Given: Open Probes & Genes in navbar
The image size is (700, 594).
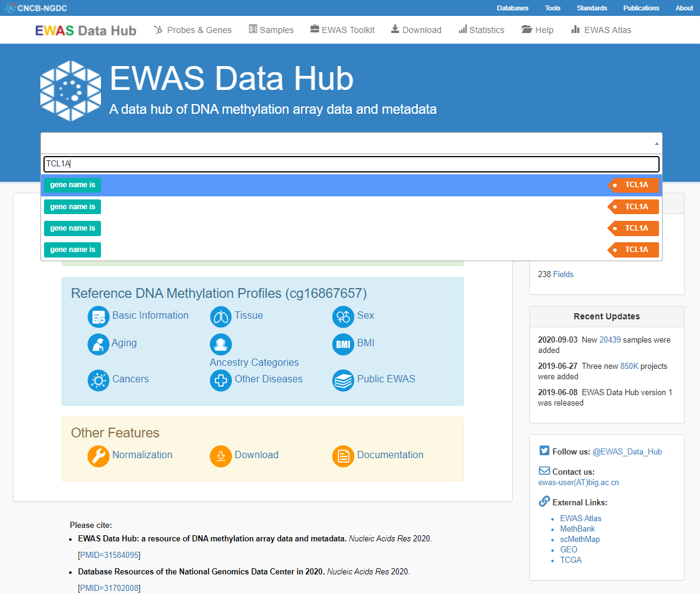Looking at the screenshot, I should (193, 30).
